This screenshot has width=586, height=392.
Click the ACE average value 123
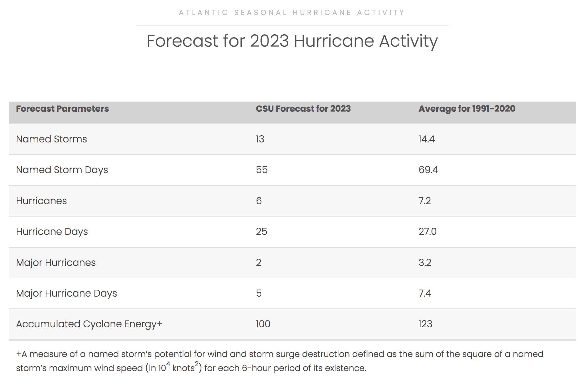pos(425,324)
